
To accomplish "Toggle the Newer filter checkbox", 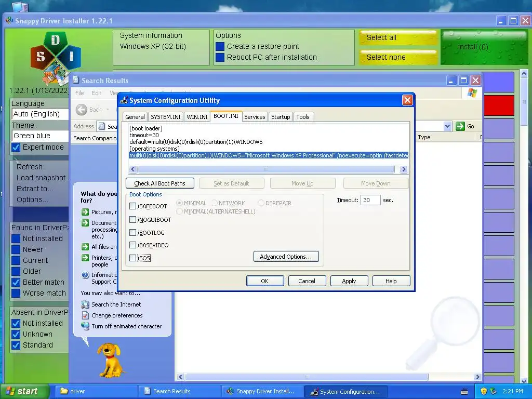I will pyautogui.click(x=16, y=249).
